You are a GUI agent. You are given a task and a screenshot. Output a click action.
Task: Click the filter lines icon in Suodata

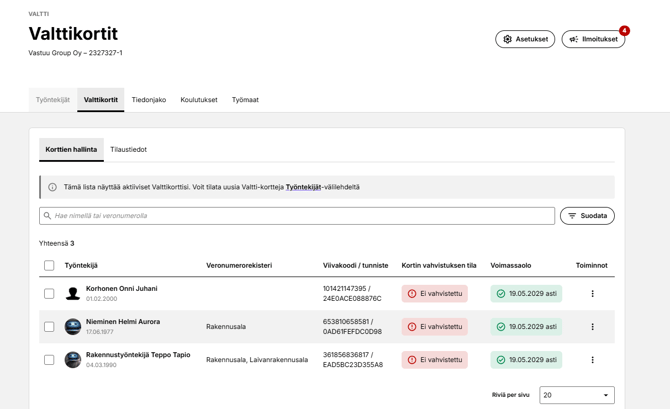click(x=572, y=216)
